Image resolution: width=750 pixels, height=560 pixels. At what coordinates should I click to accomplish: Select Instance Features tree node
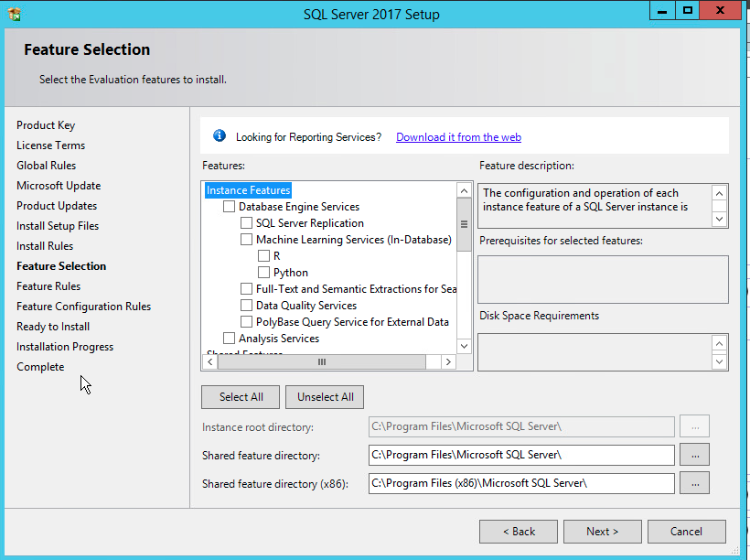tap(248, 190)
